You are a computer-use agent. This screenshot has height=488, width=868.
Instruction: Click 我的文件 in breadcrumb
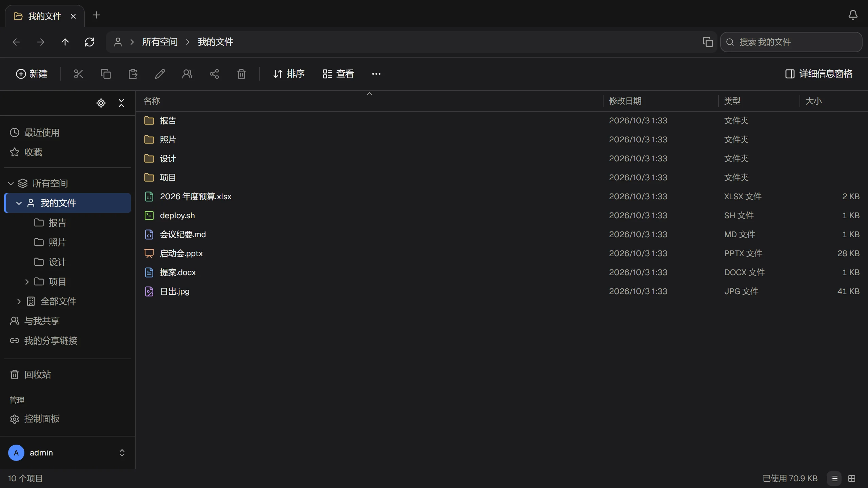tap(215, 42)
